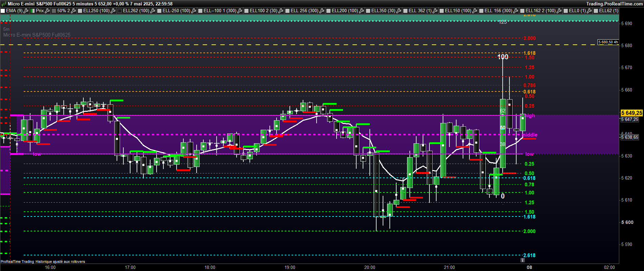Click the magenta 'high' level label

[530, 116]
